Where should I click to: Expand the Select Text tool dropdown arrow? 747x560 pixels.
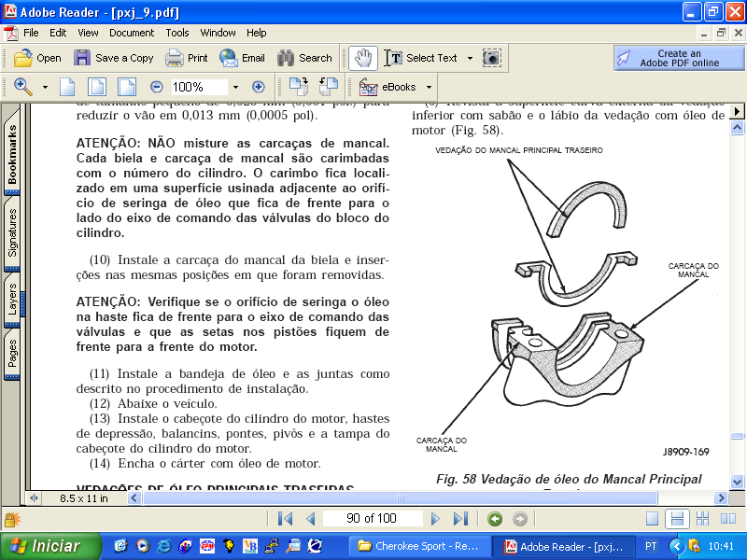pyautogui.click(x=470, y=58)
